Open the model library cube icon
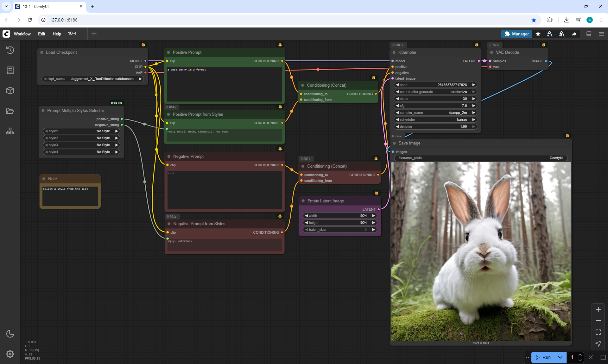The image size is (608, 364). (x=10, y=91)
